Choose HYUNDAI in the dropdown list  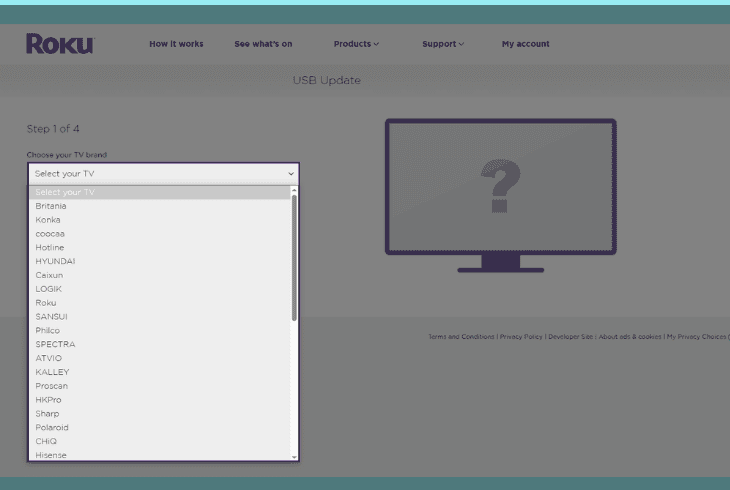tap(160, 261)
